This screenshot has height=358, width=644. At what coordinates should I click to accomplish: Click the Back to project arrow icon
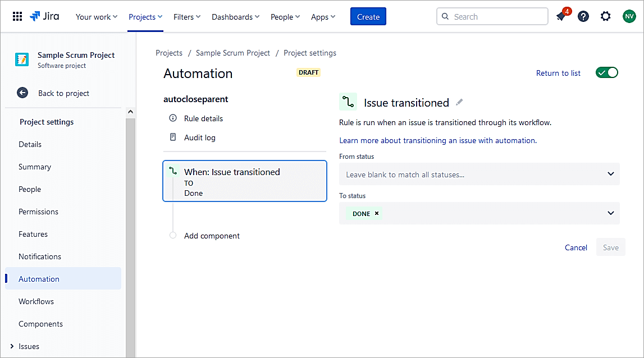pos(22,93)
